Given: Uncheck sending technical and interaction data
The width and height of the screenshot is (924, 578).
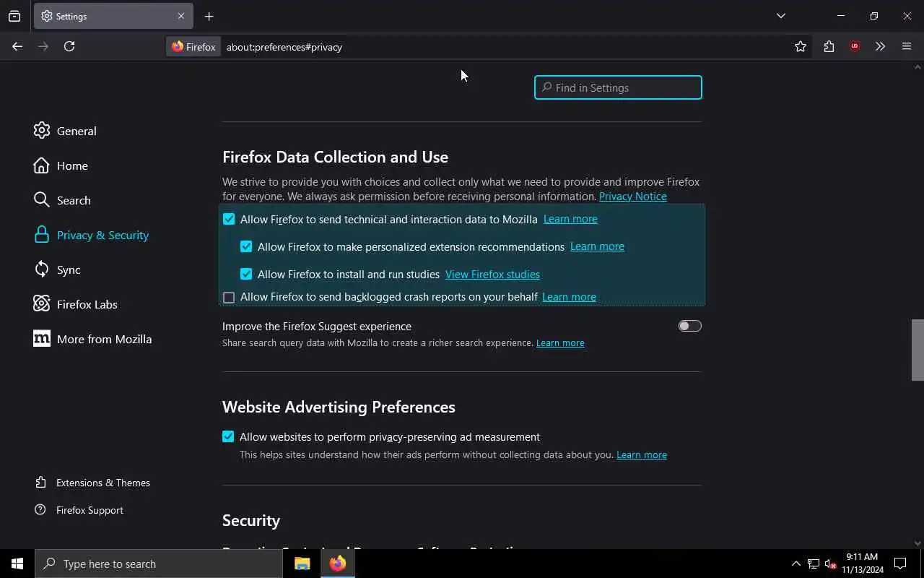Looking at the screenshot, I should (229, 219).
